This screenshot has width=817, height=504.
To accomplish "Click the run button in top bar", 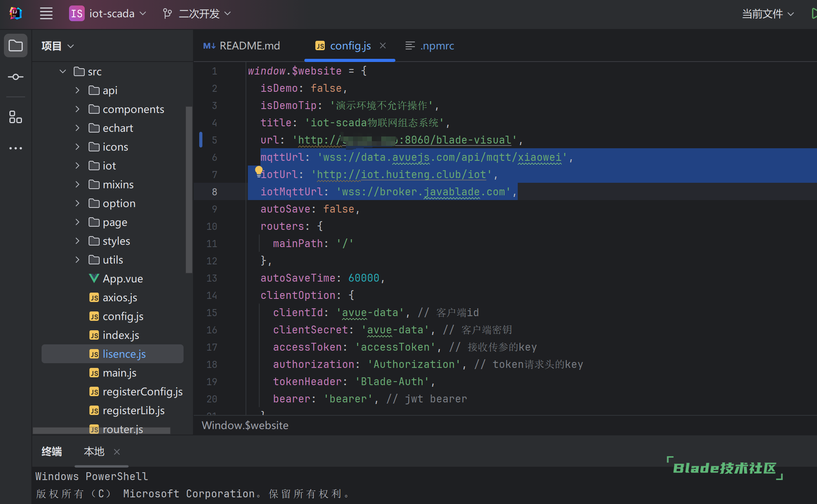I will [x=813, y=14].
